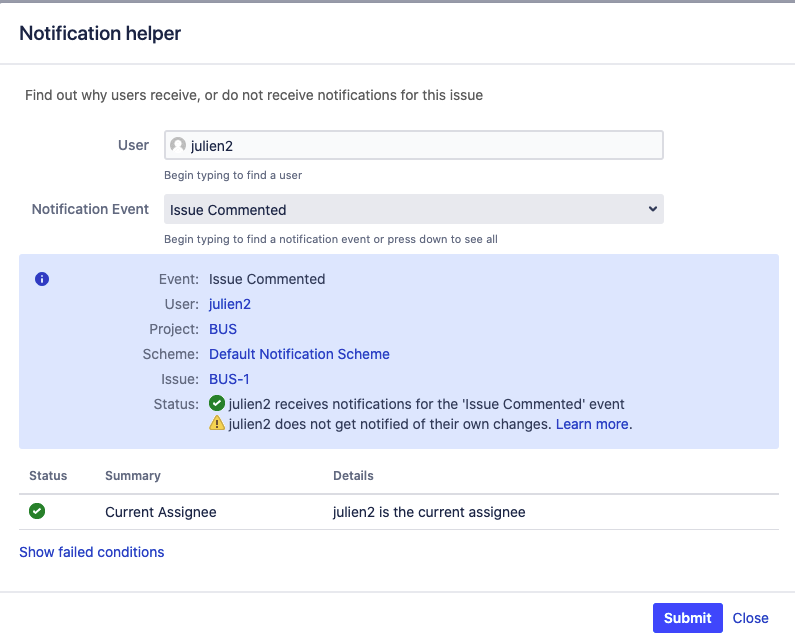Select the Current Assignee summary cell
Viewport: 795px width, 641px height.
(x=161, y=512)
